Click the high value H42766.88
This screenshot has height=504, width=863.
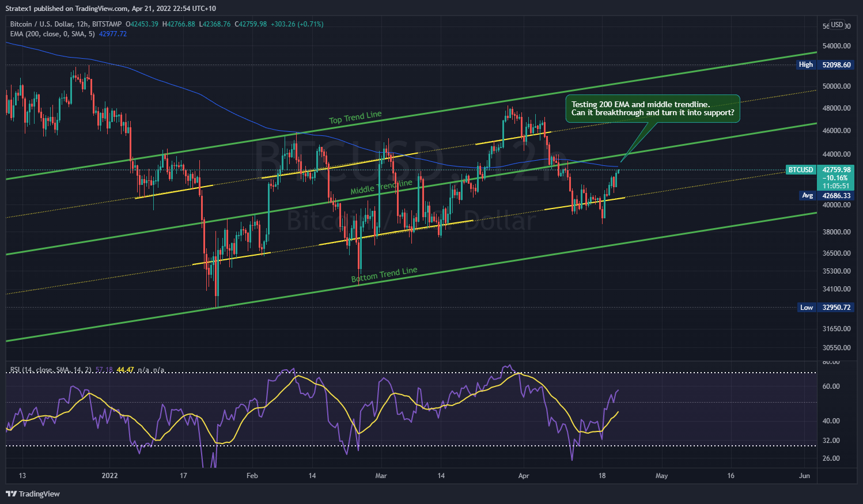[179, 24]
